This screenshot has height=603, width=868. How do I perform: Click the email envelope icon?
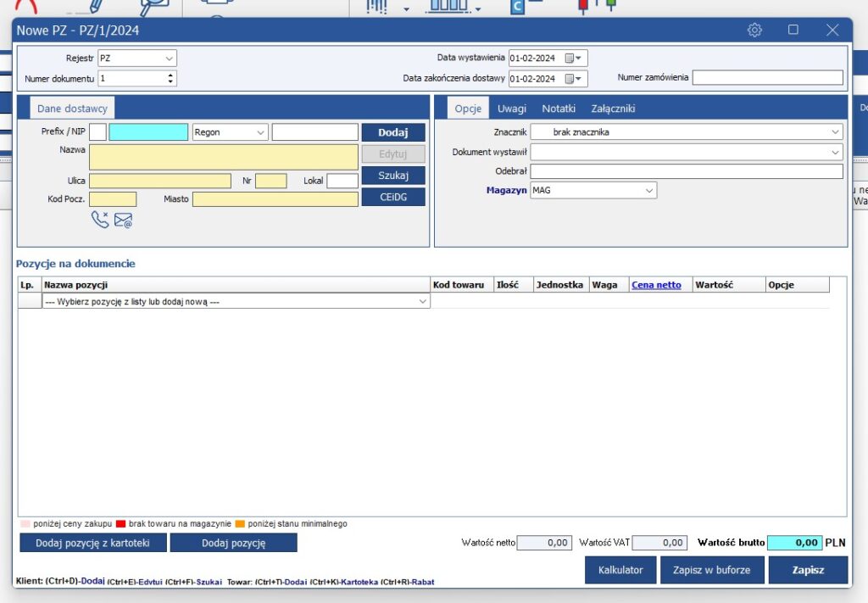[123, 221]
